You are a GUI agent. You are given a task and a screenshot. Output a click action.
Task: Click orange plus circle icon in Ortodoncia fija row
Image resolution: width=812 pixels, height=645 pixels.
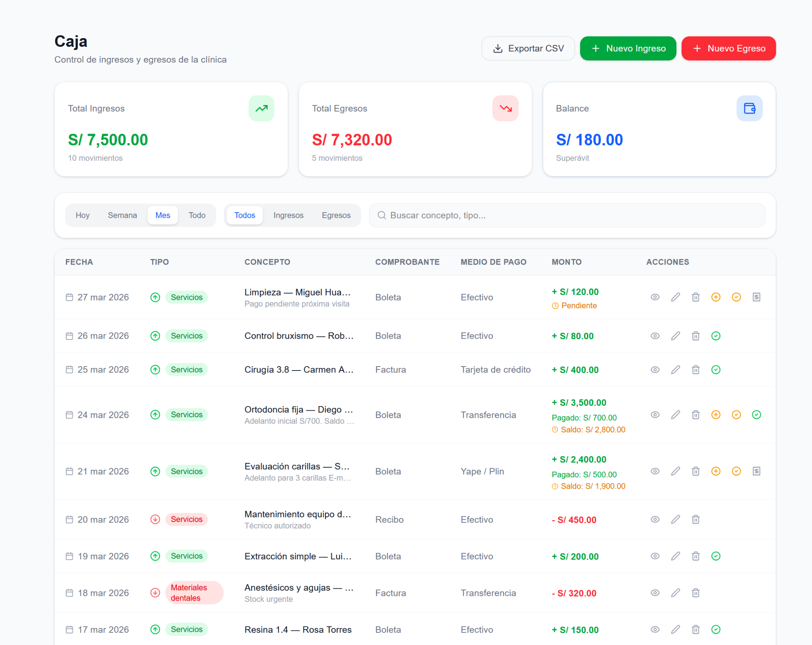coord(716,415)
